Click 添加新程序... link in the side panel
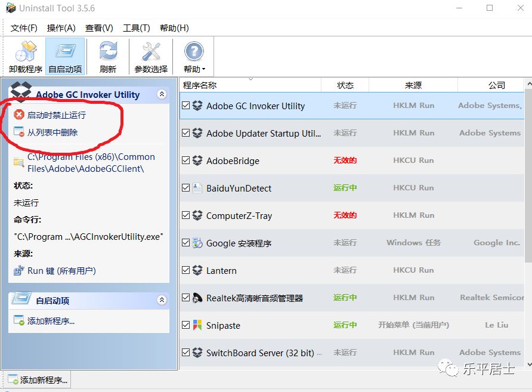Screen dimensions: 532x392 pyautogui.click(x=51, y=321)
